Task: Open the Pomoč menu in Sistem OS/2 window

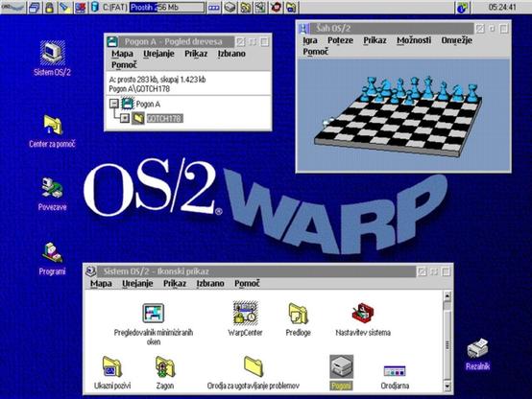Action: (247, 283)
